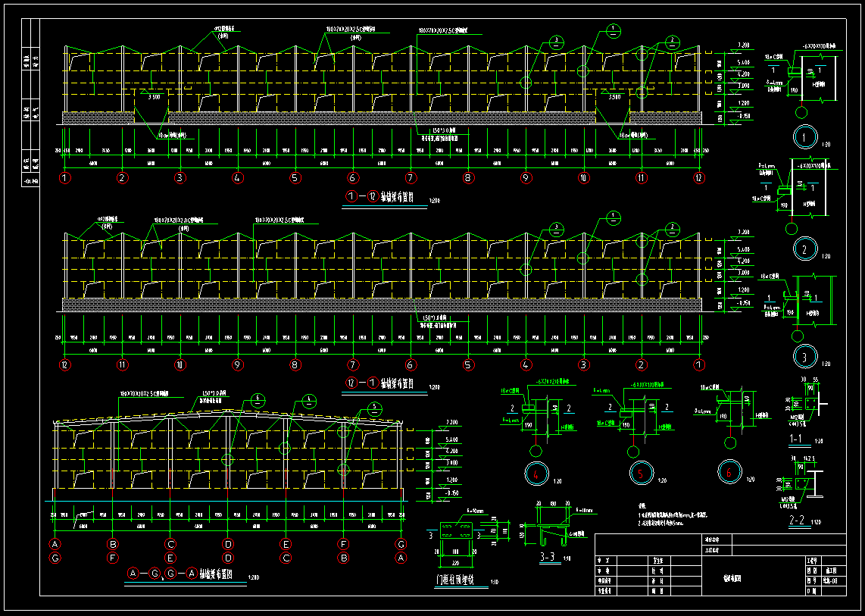Viewport: 865px width, 616px height.
Task: Select red detail marker number 5
Action: (640, 473)
